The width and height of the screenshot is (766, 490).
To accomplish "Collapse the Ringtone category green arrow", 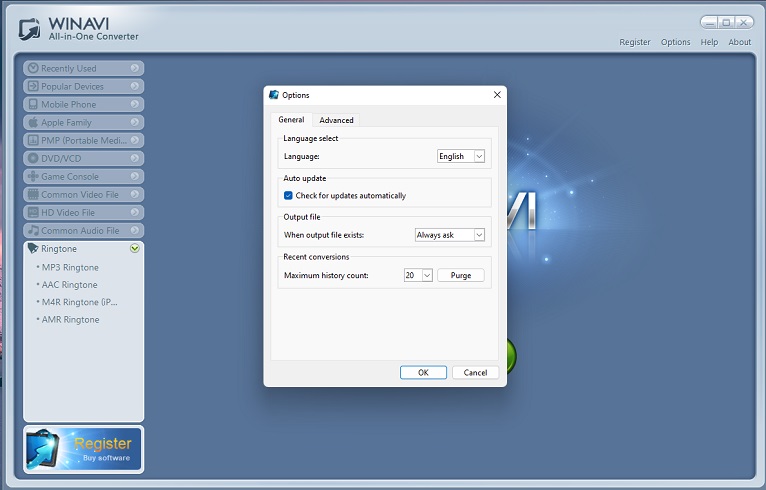I will pos(135,248).
